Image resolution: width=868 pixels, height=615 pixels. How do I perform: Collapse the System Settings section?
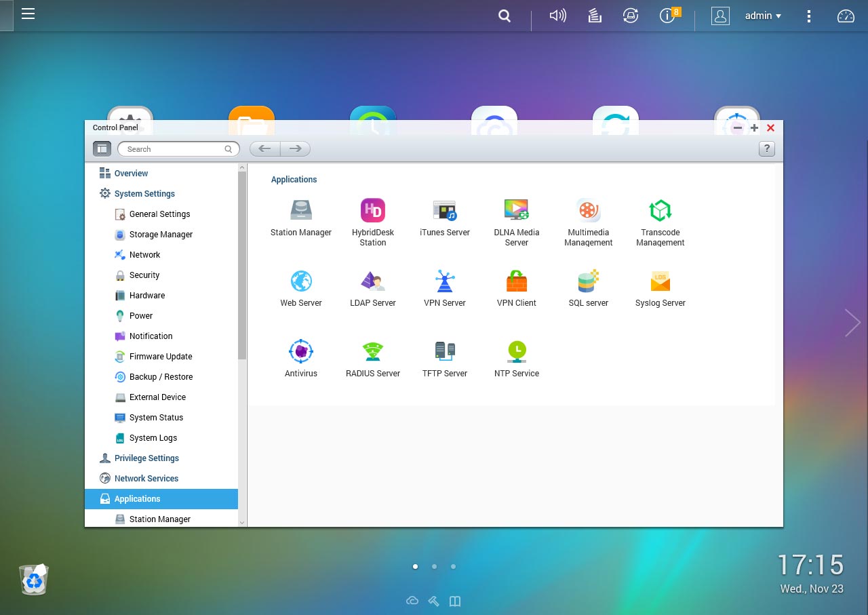tap(144, 194)
